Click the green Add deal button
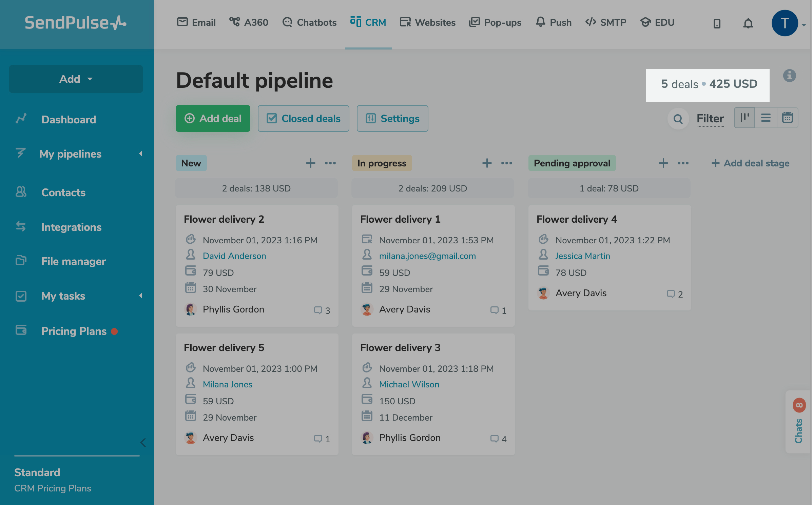 (213, 119)
